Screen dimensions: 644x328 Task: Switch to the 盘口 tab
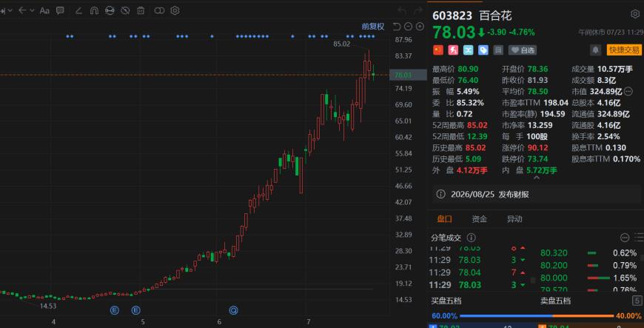coord(444,219)
